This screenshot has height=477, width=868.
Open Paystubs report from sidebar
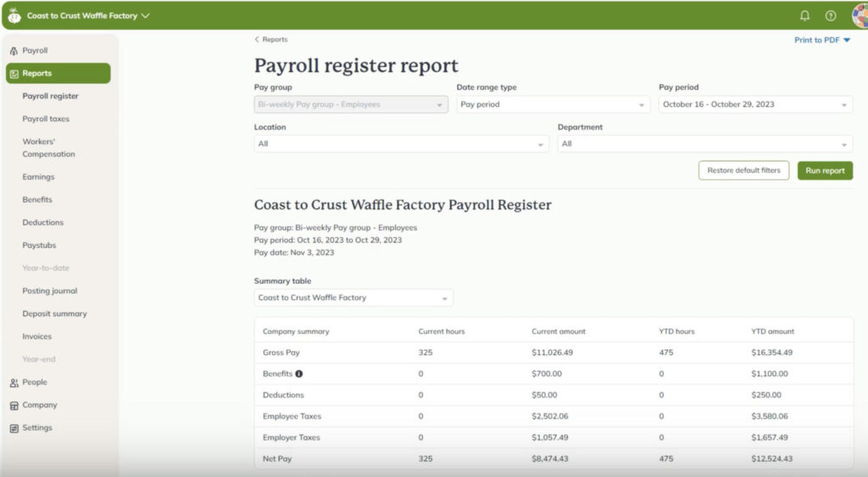39,246
